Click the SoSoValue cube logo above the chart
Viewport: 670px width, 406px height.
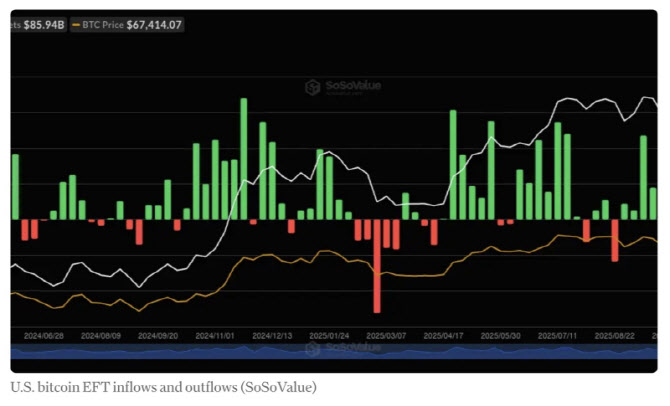(x=314, y=87)
